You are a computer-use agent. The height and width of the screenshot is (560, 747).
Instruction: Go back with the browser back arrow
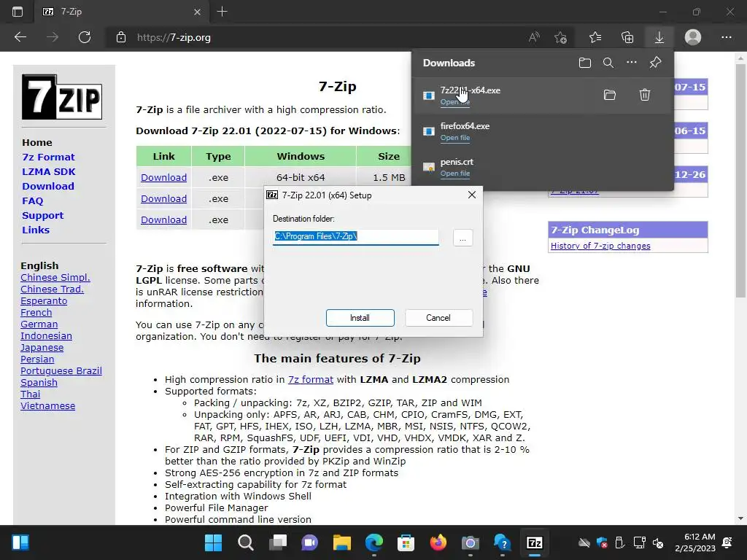(x=20, y=37)
